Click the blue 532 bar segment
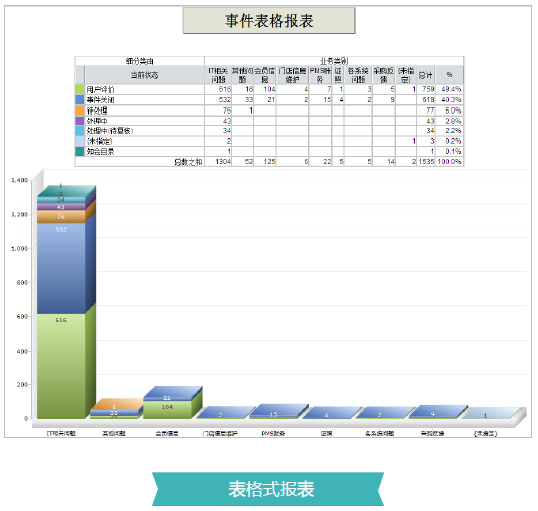The width and height of the screenshot is (538, 511). pos(61,268)
